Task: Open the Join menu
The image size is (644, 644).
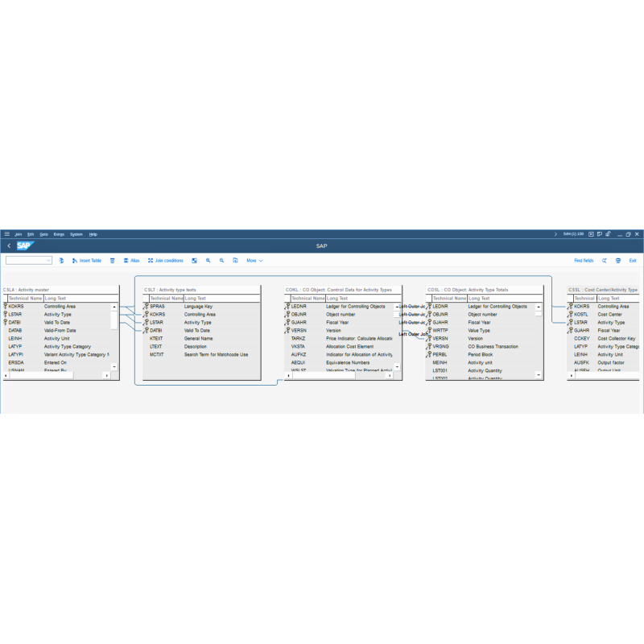Action: 18,234
